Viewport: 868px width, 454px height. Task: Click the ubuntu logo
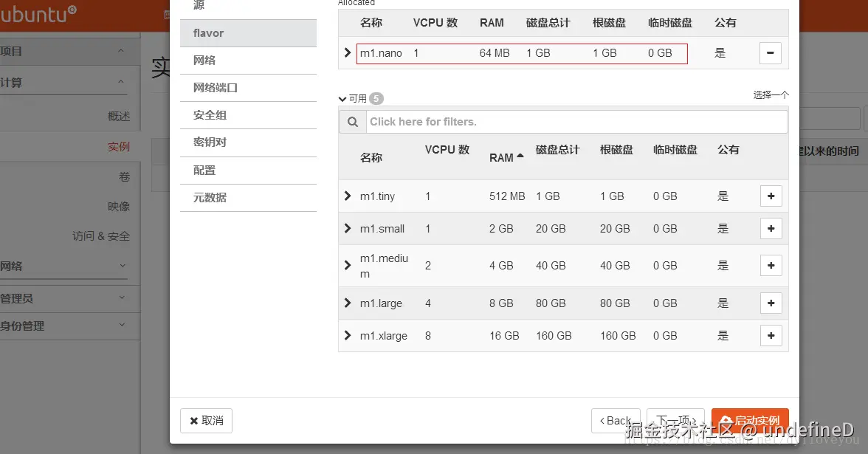pos(38,14)
